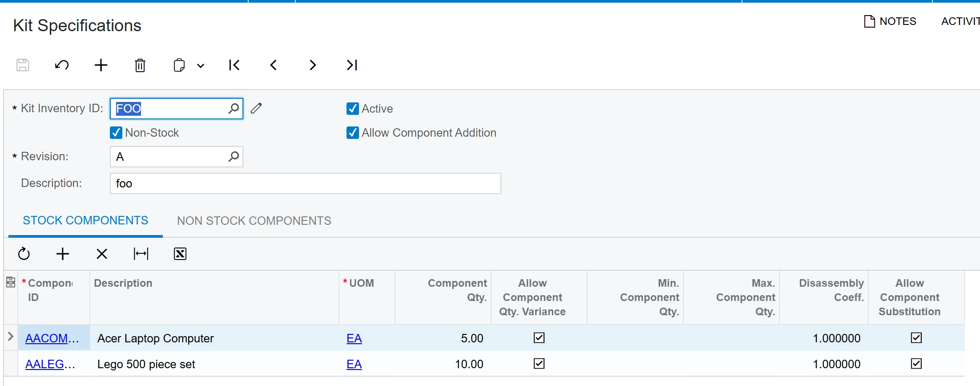Fit grid columns to width
Viewport: 980px width, 386px height.
point(141,254)
